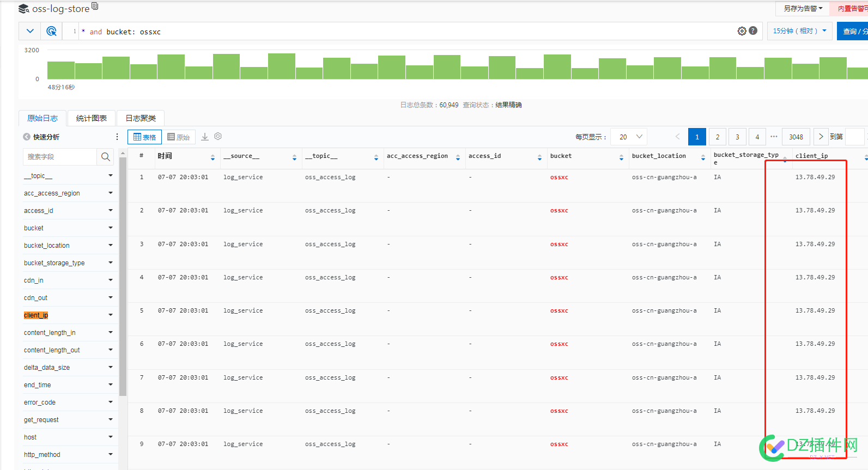Expand the get_request field analysis
Screen dimensions: 868x470
click(111, 419)
